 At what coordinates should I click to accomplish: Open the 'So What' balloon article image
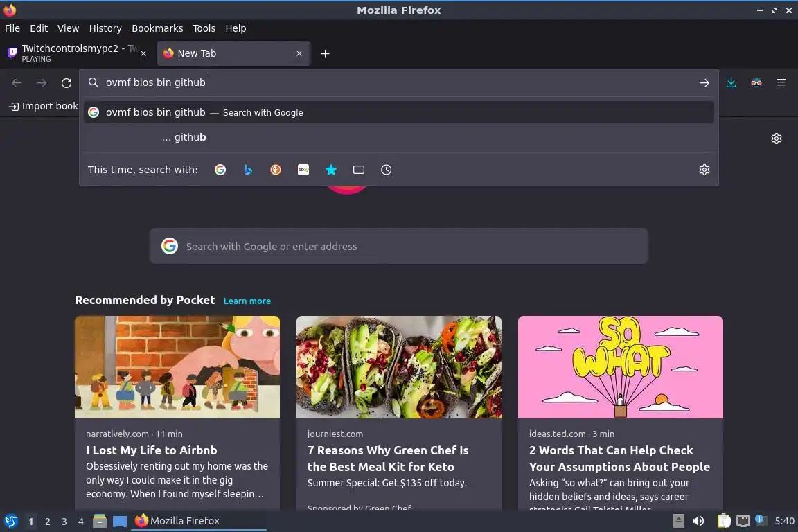pyautogui.click(x=621, y=367)
